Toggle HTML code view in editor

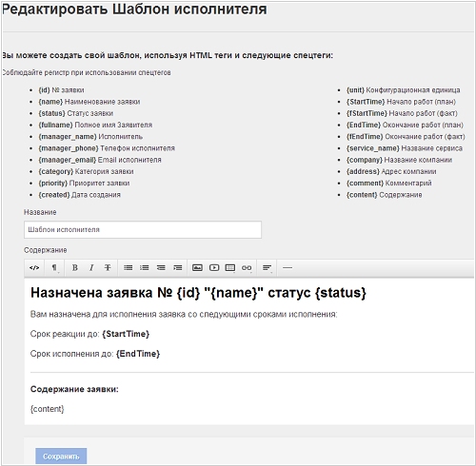34,268
